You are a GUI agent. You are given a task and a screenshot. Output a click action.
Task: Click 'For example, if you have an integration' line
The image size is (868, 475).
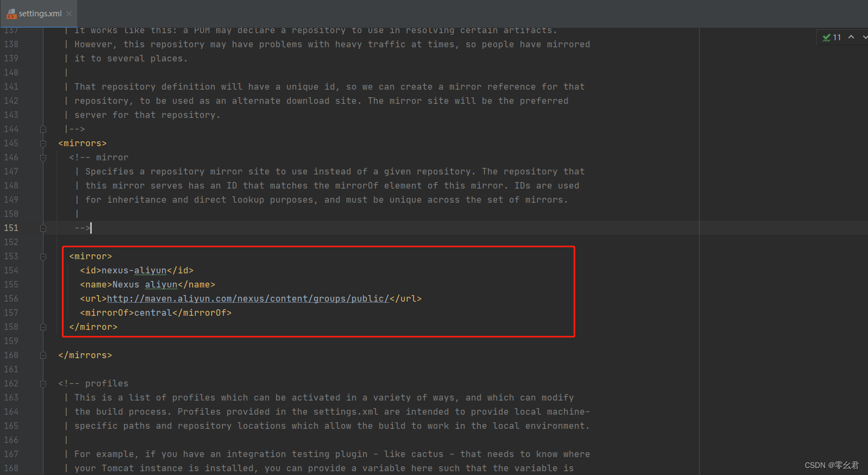point(332,454)
